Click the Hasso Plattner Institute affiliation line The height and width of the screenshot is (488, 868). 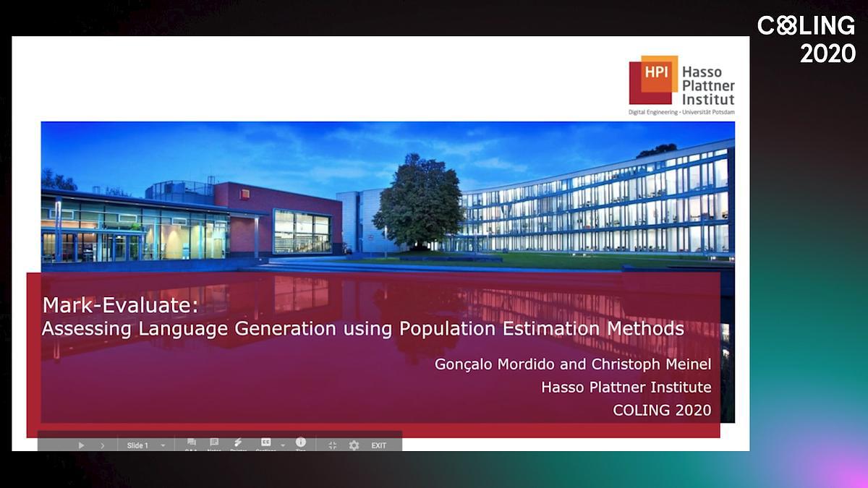pos(626,387)
